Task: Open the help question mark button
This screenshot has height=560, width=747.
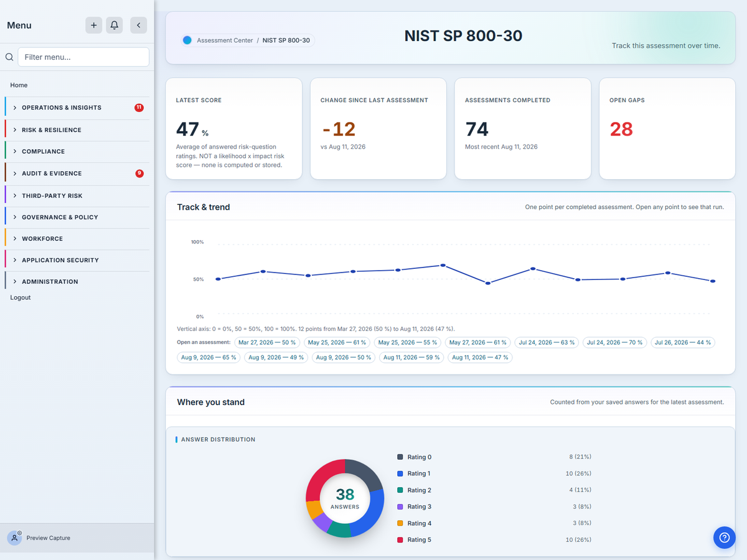Action: pos(724,538)
